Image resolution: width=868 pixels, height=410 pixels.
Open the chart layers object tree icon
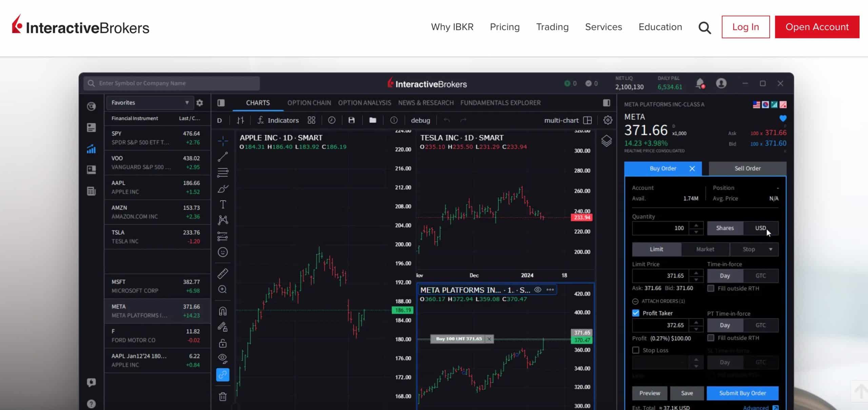(x=607, y=141)
